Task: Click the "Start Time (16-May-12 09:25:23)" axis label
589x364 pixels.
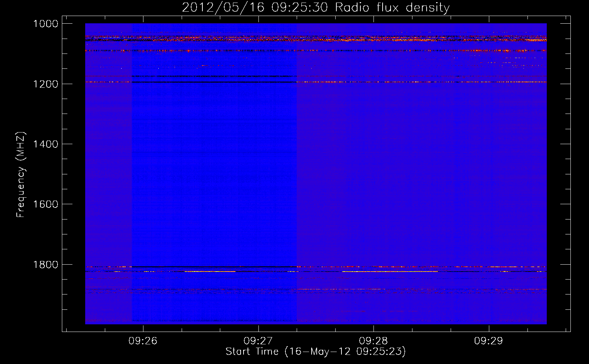Action: (x=316, y=352)
